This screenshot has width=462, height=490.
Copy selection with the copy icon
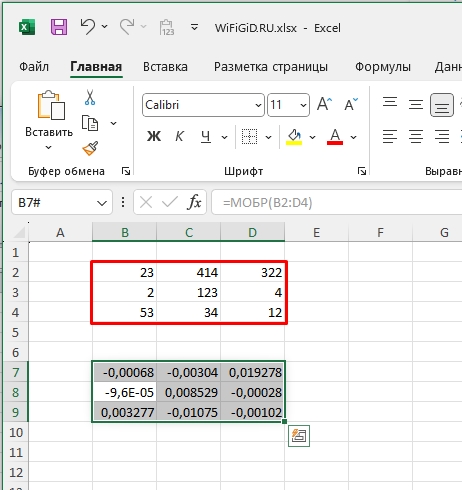(90, 123)
